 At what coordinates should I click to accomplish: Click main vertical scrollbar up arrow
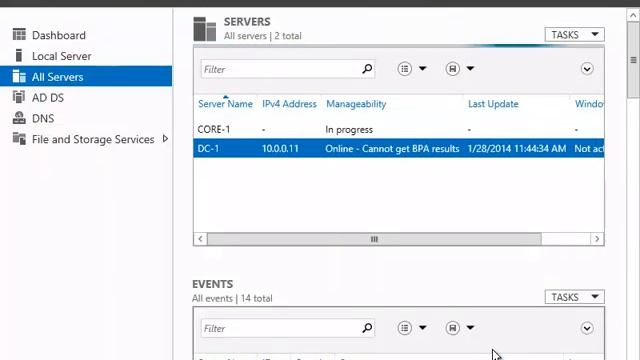[633, 16]
